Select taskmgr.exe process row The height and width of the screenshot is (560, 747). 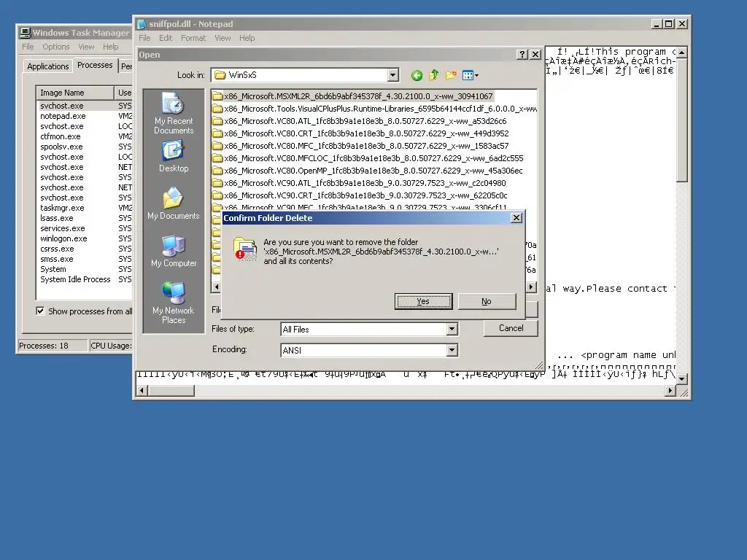tap(86, 208)
